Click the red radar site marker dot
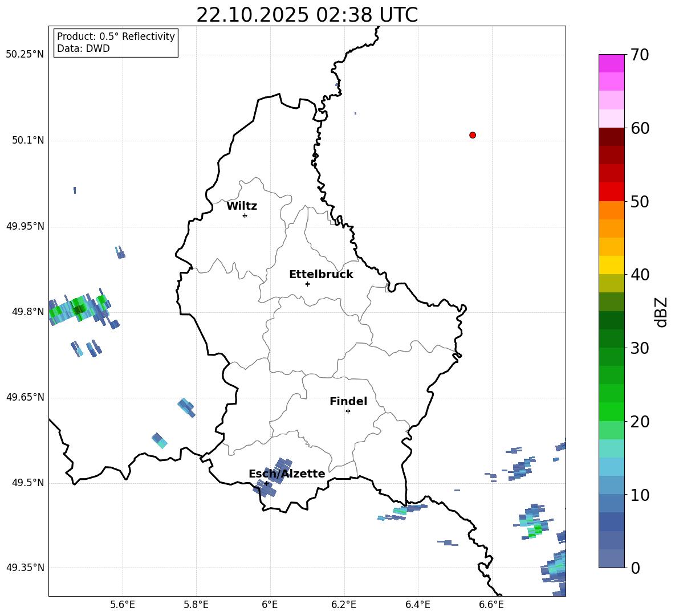 click(x=473, y=135)
